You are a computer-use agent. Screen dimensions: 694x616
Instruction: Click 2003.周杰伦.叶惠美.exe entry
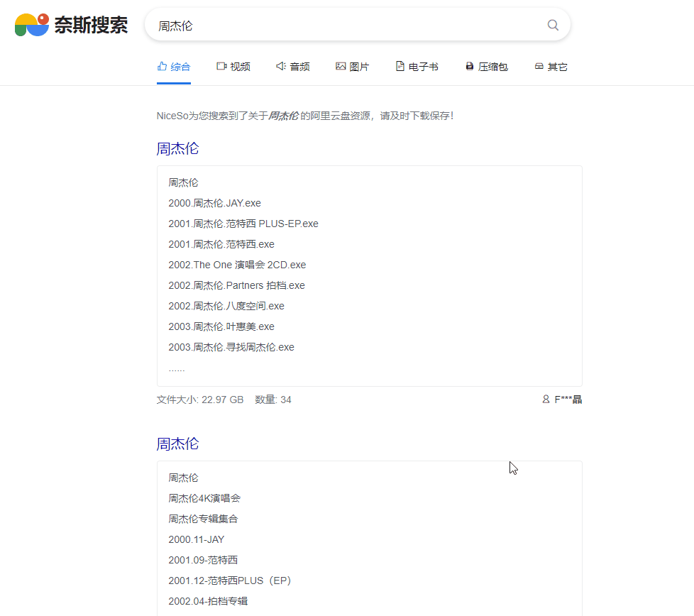[x=221, y=326]
